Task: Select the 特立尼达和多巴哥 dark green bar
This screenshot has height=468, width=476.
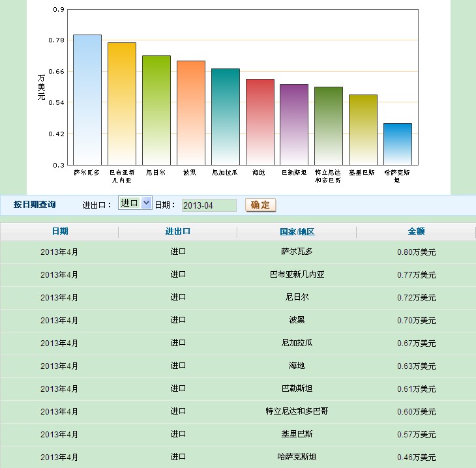Action: pyautogui.click(x=329, y=126)
